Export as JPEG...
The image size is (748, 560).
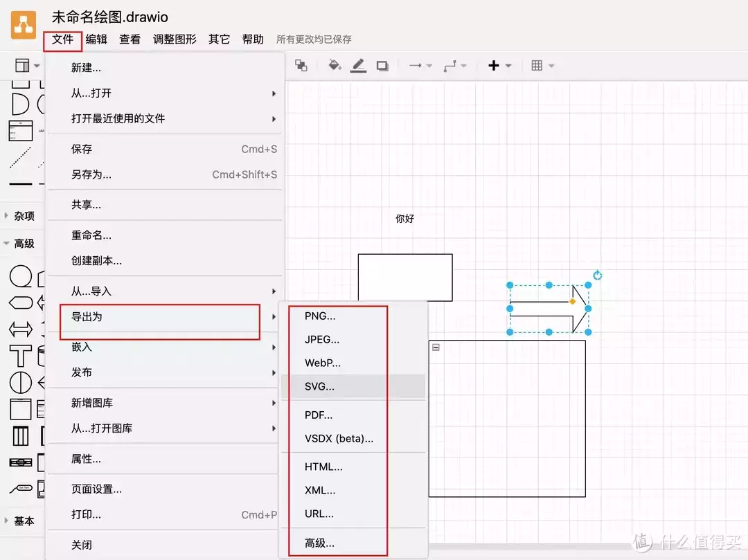(x=353, y=339)
